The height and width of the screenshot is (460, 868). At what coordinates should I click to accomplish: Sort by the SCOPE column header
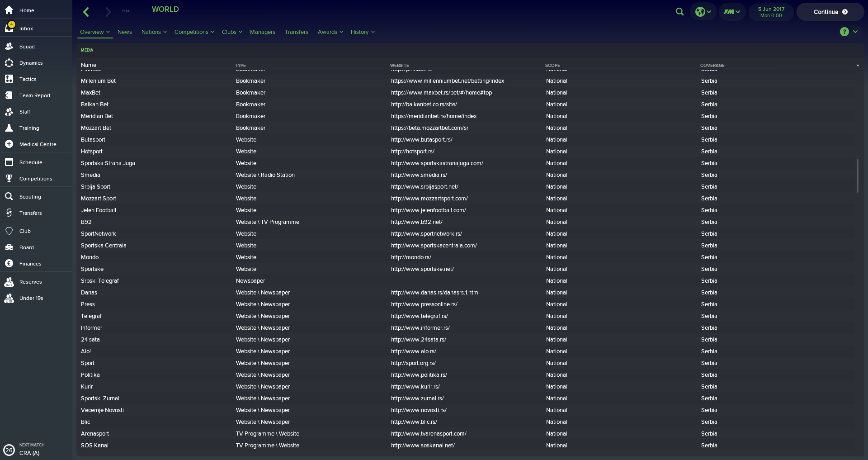point(552,66)
